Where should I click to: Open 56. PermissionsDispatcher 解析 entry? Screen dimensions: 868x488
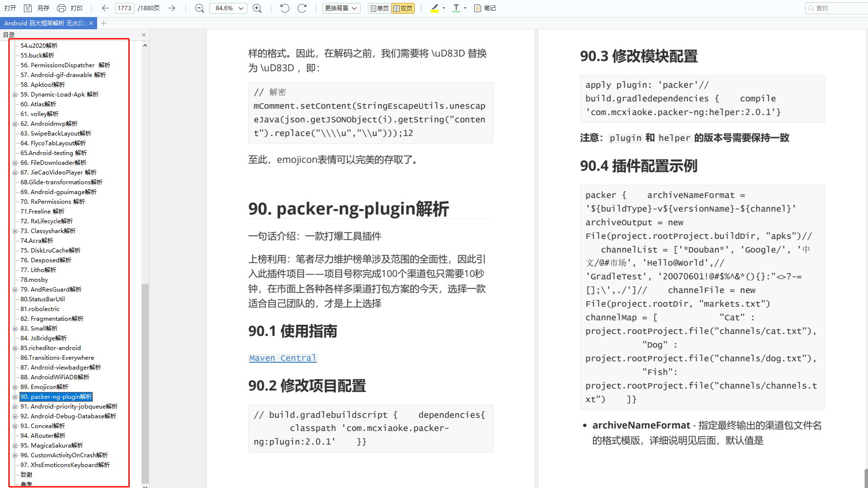pyautogui.click(x=65, y=65)
